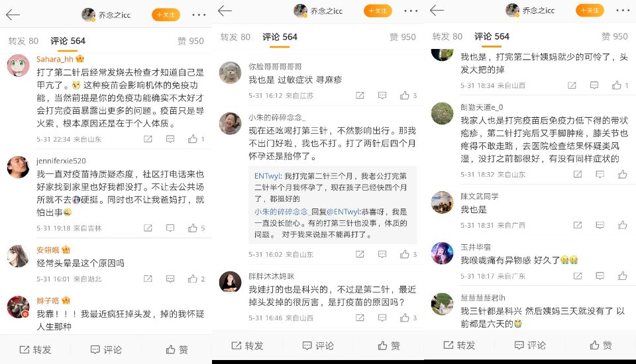Image resolution: width=636 pixels, height=364 pixels.
Task: Like Sahara_hh's comment with thumbs-up icon
Action: 193,139
